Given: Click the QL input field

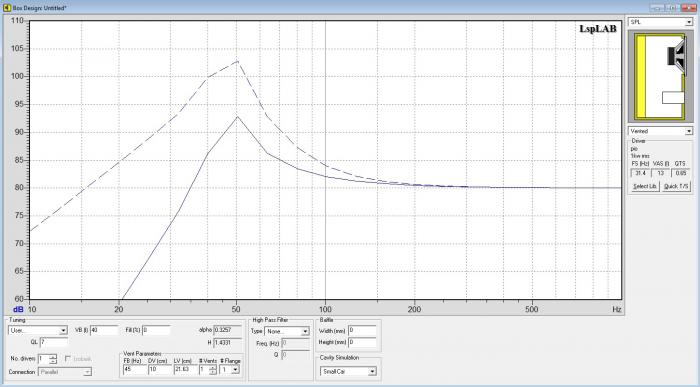Looking at the screenshot, I should (x=54, y=342).
